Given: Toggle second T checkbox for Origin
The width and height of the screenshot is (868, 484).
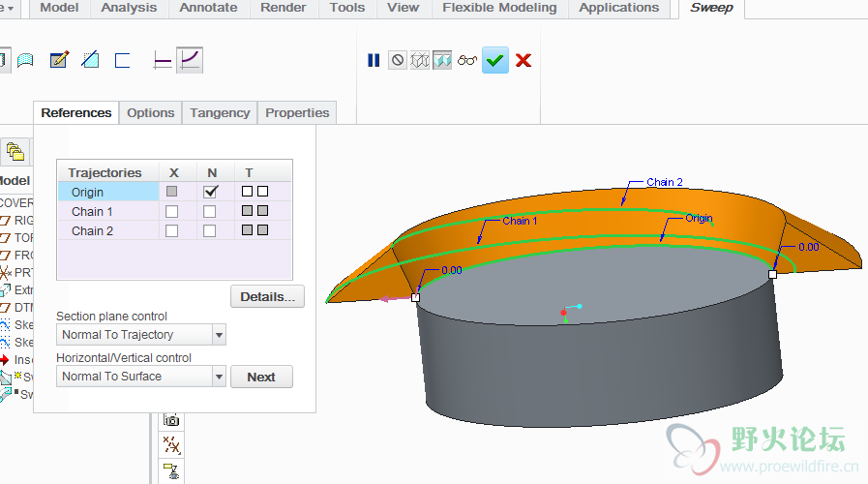Looking at the screenshot, I should click(263, 191).
